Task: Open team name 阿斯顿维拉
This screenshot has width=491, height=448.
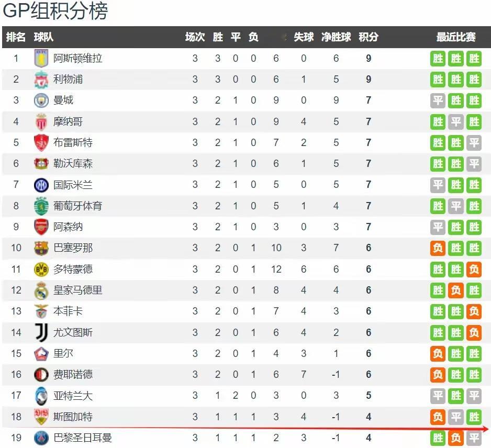Action: 77,58
